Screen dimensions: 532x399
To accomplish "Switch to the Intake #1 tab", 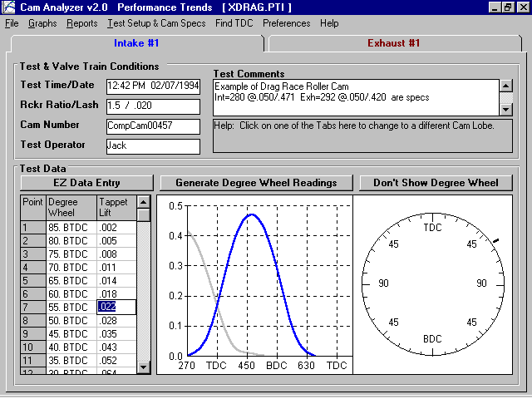I will click(136, 43).
